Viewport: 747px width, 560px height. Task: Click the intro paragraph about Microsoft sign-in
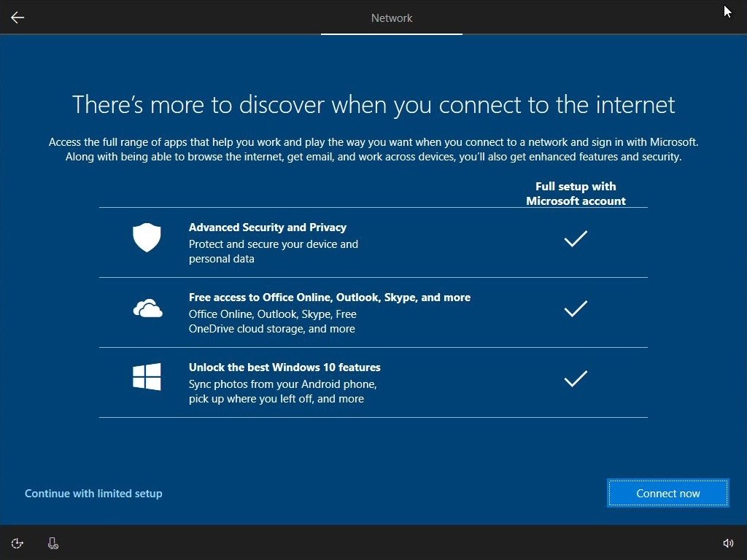[x=373, y=149]
